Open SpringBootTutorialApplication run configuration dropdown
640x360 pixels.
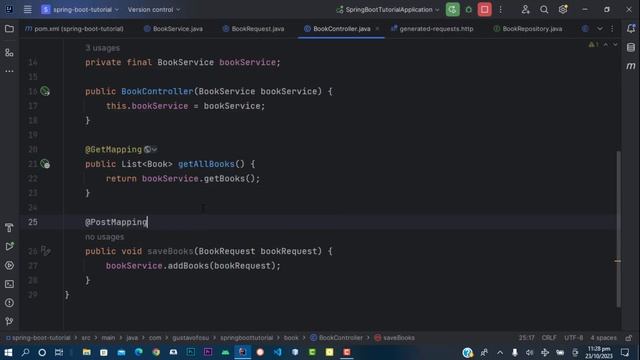tap(388, 9)
